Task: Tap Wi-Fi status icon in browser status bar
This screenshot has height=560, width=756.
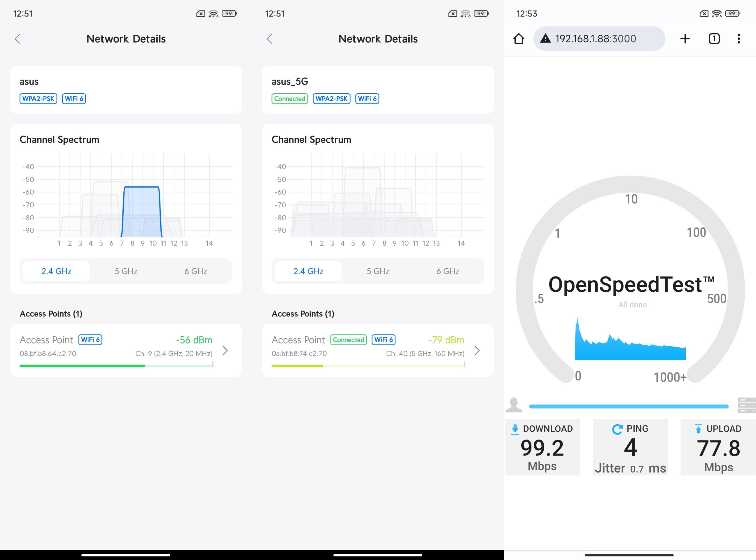Action: (x=717, y=13)
